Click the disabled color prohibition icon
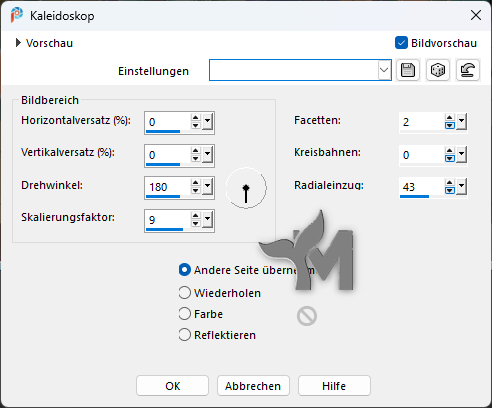The width and height of the screenshot is (492, 408). (307, 316)
